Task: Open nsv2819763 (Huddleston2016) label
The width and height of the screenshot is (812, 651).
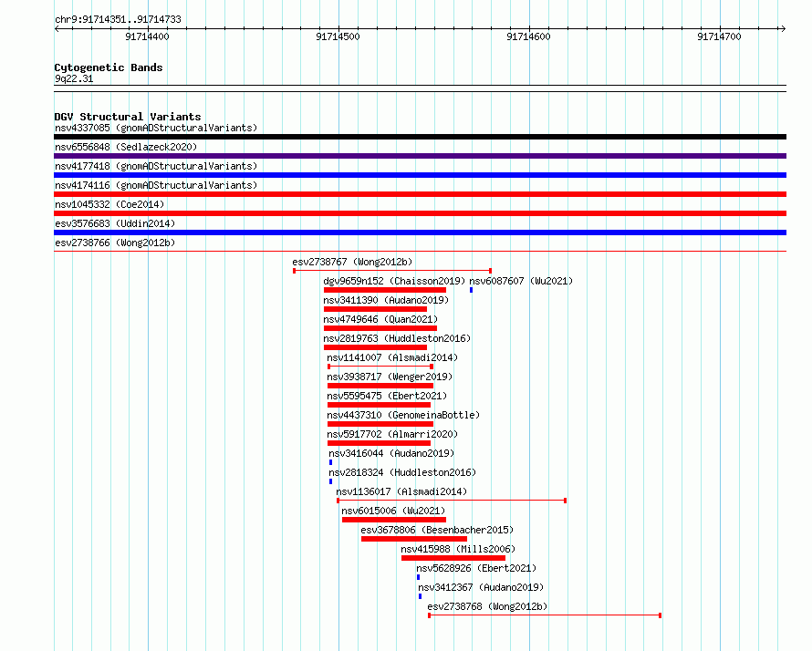Action: 397,338
